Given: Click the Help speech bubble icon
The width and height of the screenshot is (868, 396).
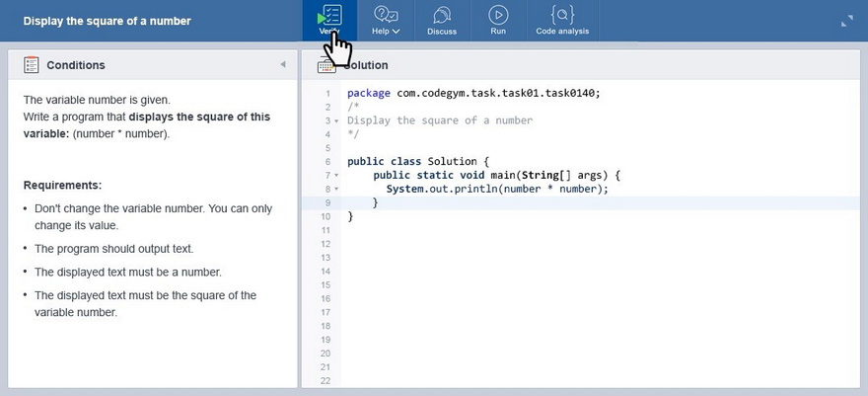Looking at the screenshot, I should pyautogui.click(x=386, y=14).
